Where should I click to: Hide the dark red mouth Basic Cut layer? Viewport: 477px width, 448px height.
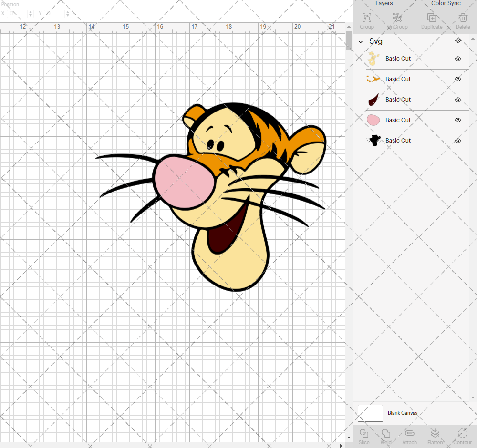(x=458, y=100)
